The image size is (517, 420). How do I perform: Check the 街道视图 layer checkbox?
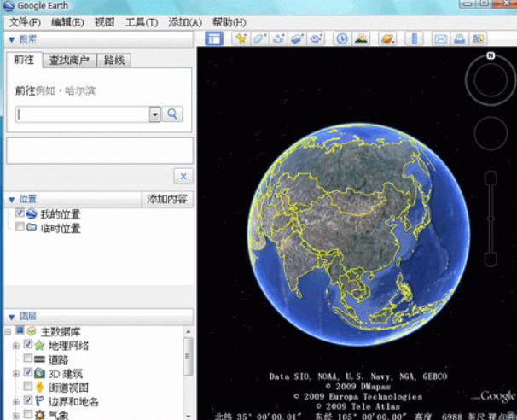[x=28, y=388]
